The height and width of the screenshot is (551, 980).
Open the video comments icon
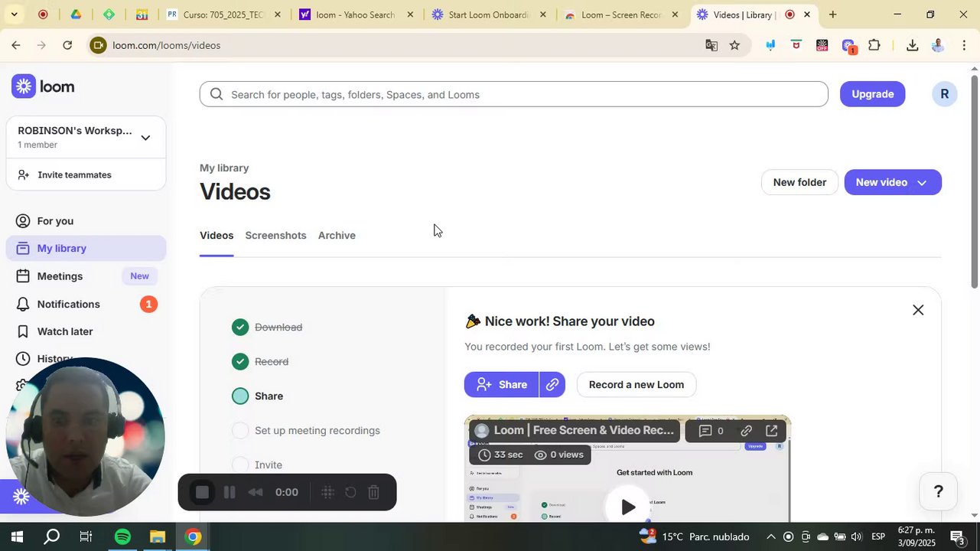point(705,431)
